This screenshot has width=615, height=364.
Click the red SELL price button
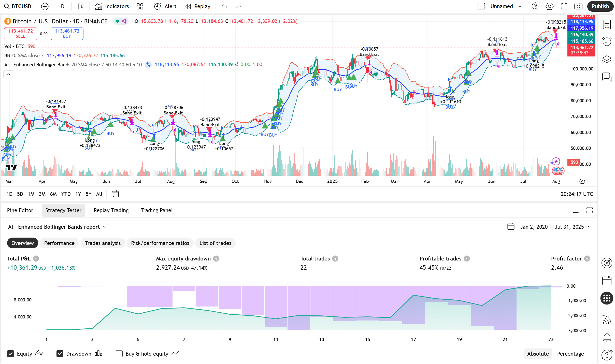pos(21,34)
